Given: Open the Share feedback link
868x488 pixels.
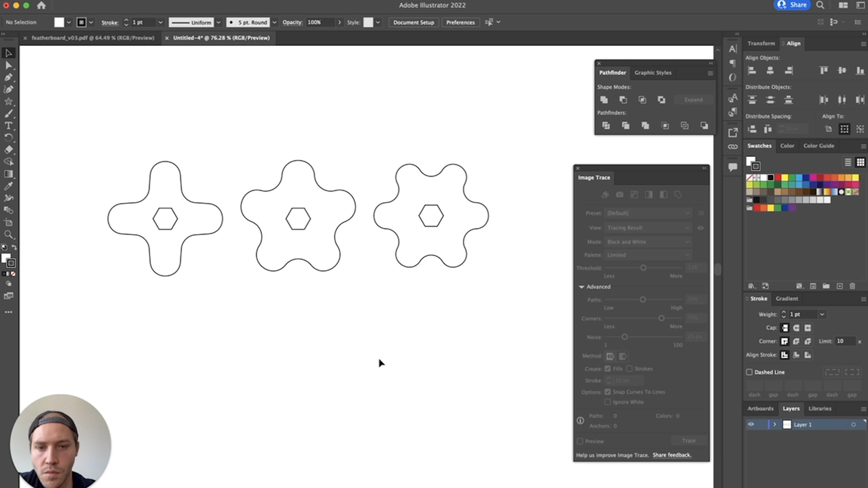Looking at the screenshot, I should click(672, 455).
